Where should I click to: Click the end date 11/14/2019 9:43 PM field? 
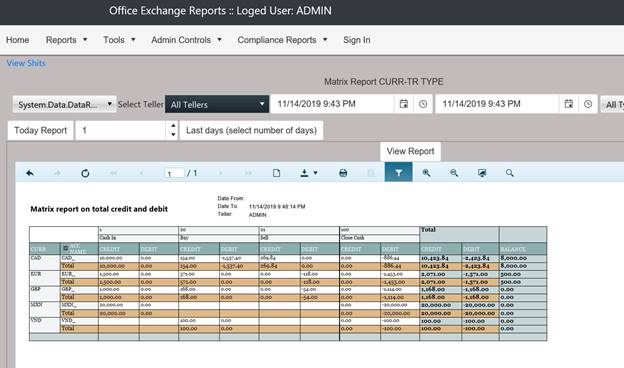497,104
